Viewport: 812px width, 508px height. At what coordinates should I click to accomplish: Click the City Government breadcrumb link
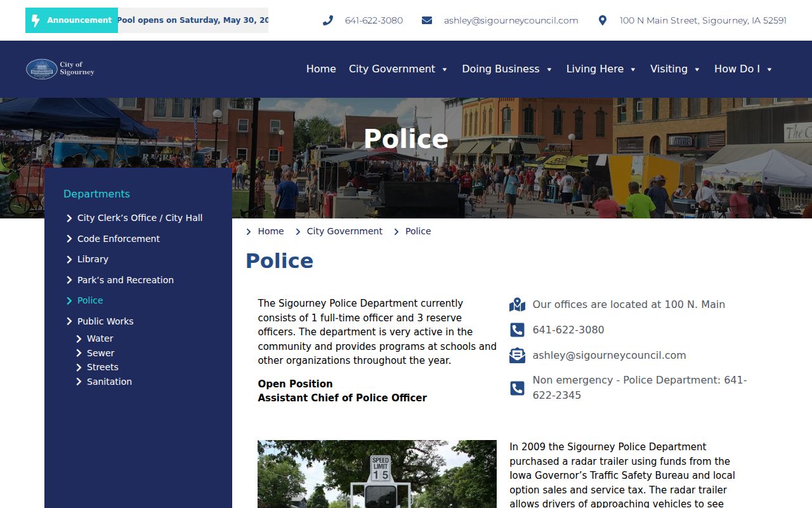(x=344, y=231)
